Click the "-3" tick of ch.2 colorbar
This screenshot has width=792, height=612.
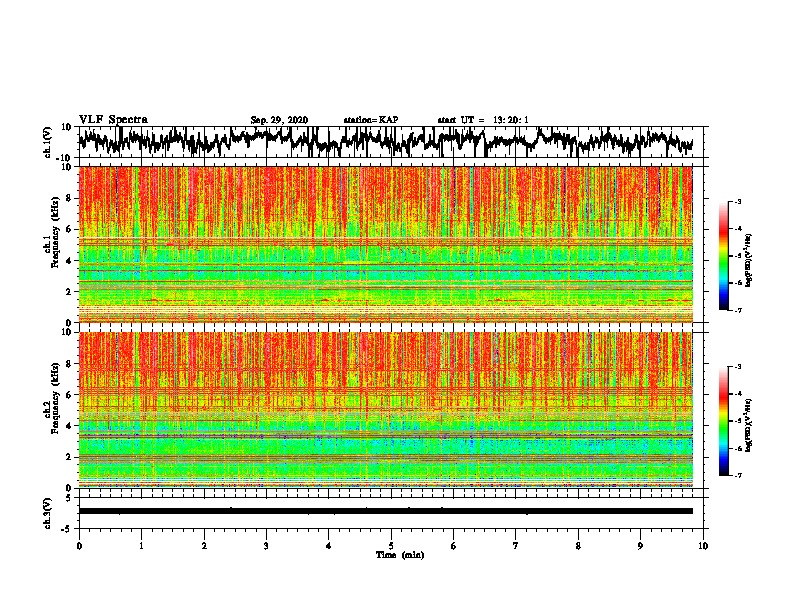click(x=737, y=367)
